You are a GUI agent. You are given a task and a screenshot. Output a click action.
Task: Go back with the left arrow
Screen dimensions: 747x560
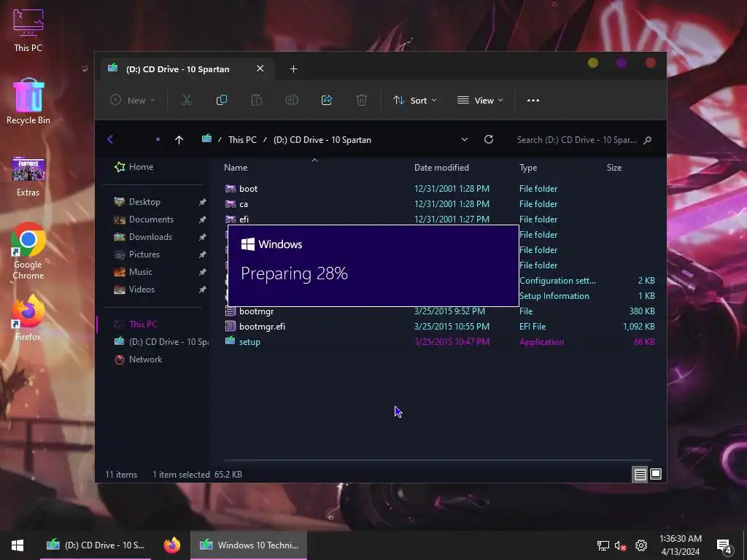pos(110,139)
